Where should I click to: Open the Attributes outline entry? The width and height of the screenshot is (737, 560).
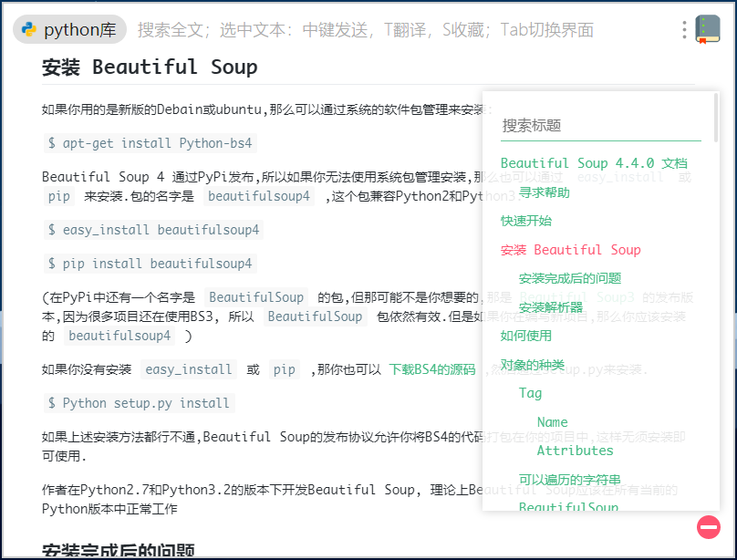575,451
